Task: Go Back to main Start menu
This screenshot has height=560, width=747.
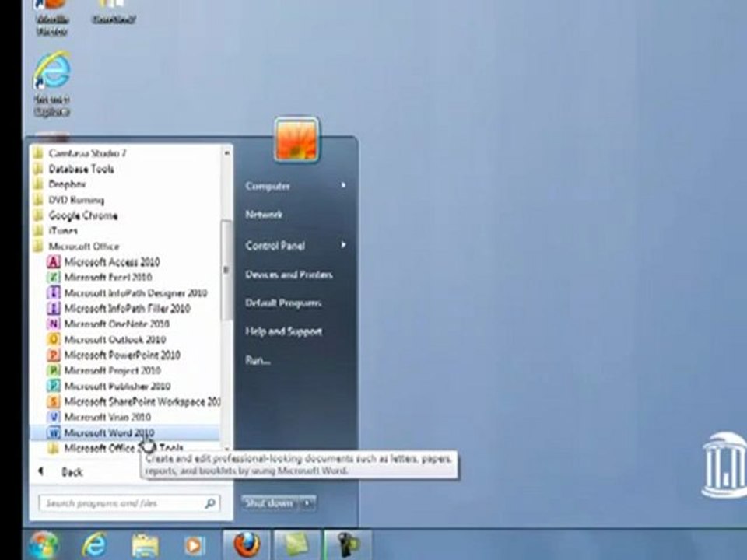Action: (x=61, y=472)
